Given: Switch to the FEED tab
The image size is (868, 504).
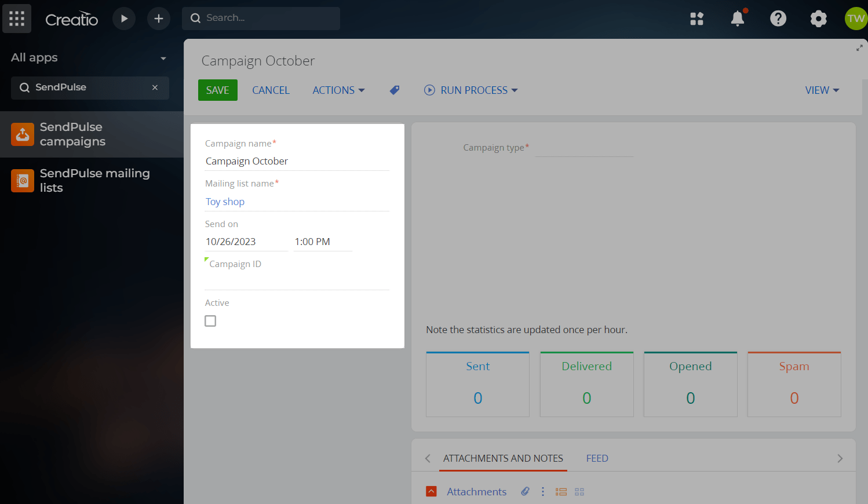Looking at the screenshot, I should (597, 459).
